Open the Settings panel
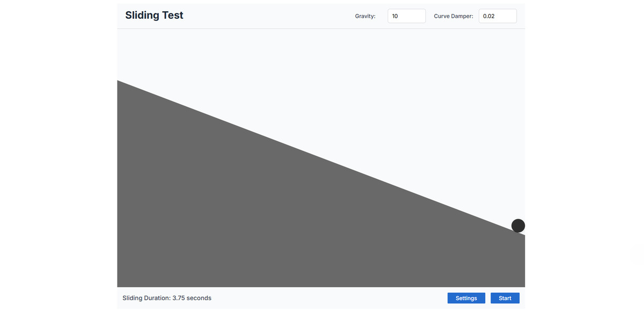Viewport: 644px width, 312px height. (466, 298)
